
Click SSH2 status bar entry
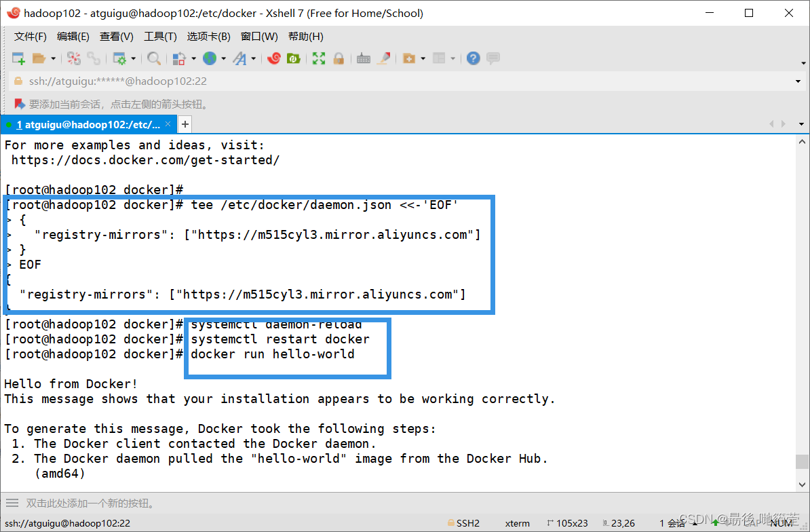click(464, 523)
